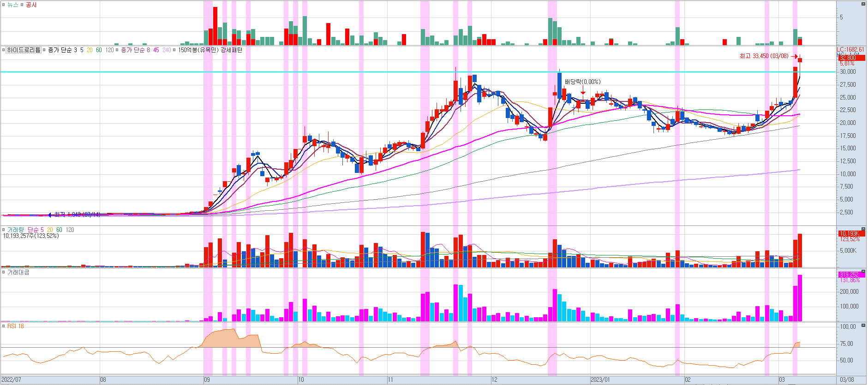
Task: Select the 공시 indicator label
Action: coord(31,5)
